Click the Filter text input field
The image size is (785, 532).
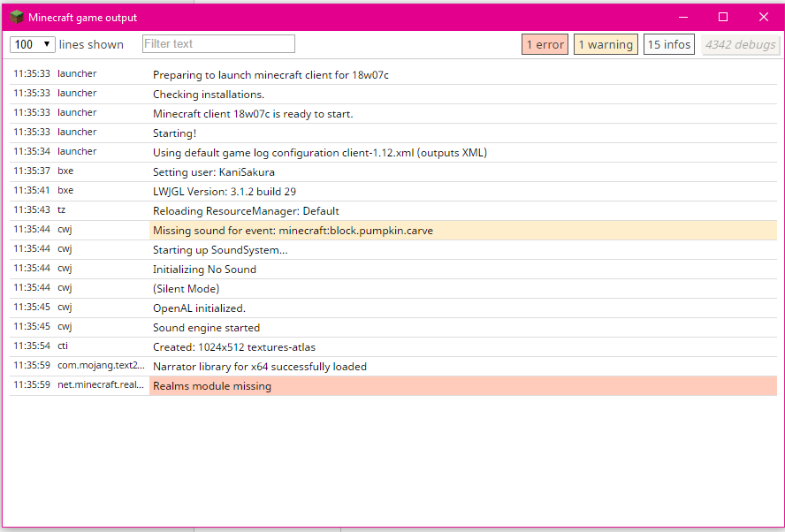(218, 44)
